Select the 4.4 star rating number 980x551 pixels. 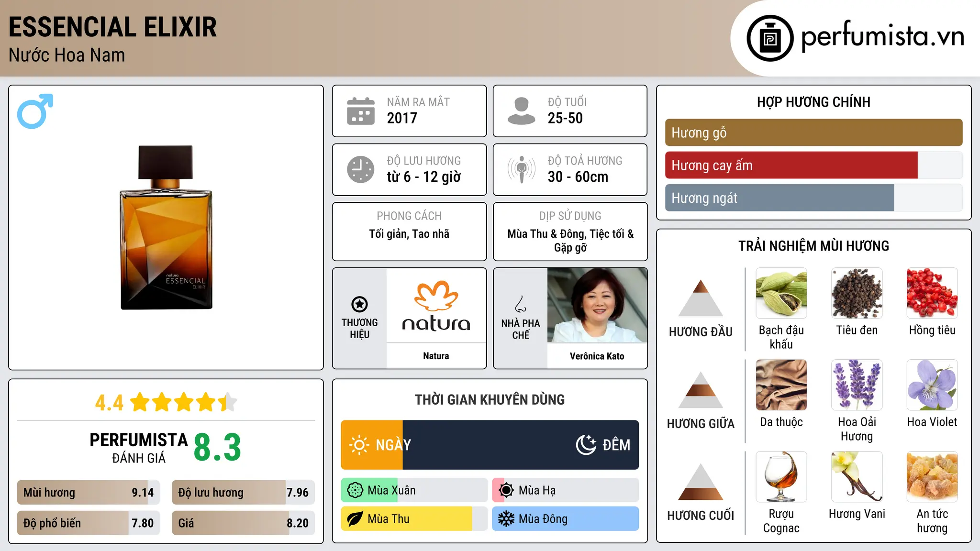(x=109, y=403)
